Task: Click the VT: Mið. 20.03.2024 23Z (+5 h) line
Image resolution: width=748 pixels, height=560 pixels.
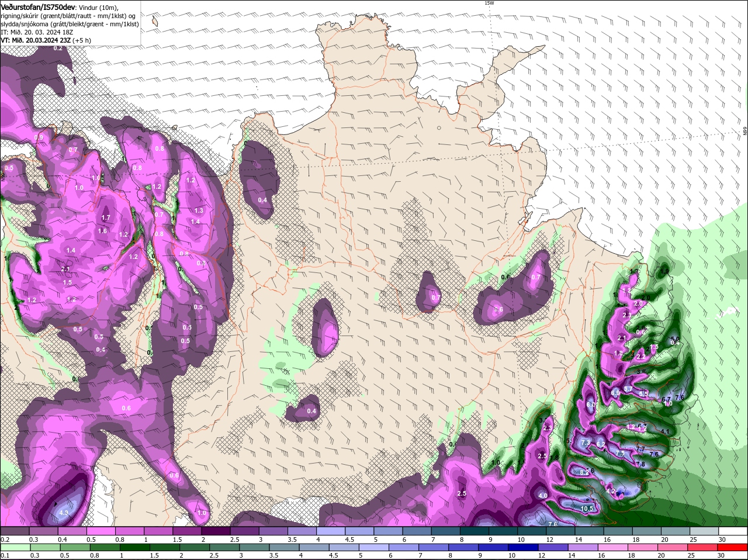Action: (46, 40)
